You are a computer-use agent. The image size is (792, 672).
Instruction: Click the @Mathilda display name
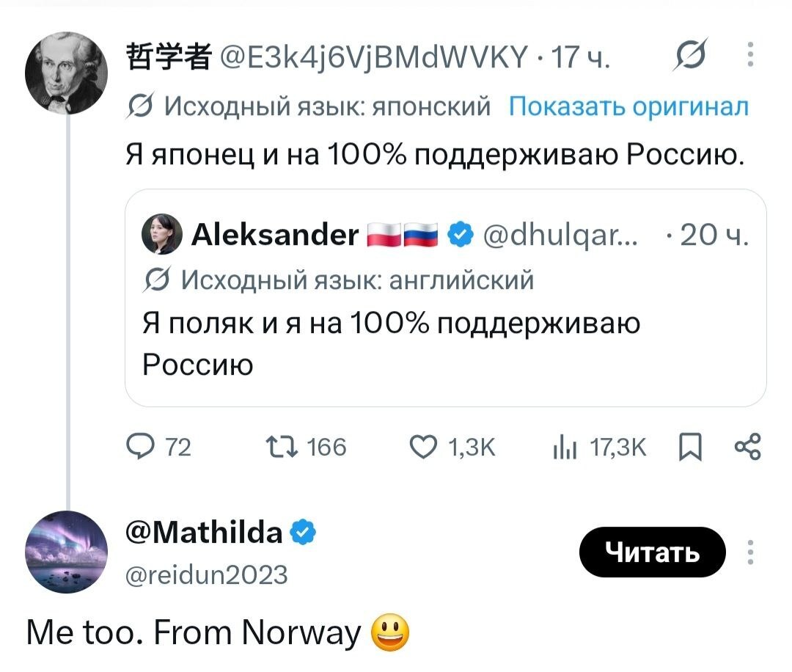pyautogui.click(x=204, y=532)
